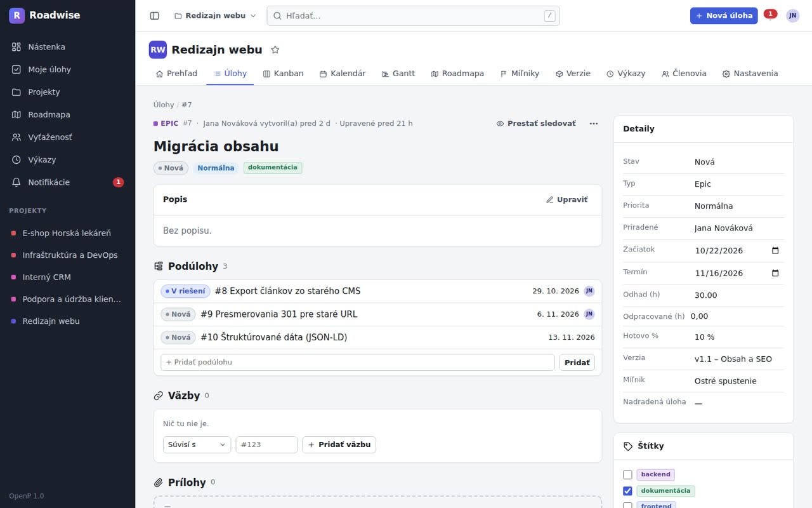Open the Redizajn webu project dropdown
The image size is (812, 508).
215,16
